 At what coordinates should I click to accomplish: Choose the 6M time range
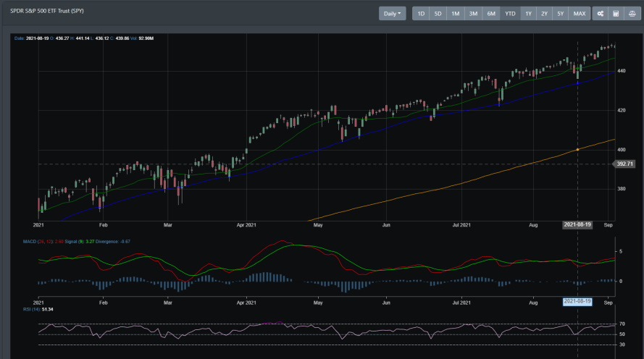tap(491, 14)
